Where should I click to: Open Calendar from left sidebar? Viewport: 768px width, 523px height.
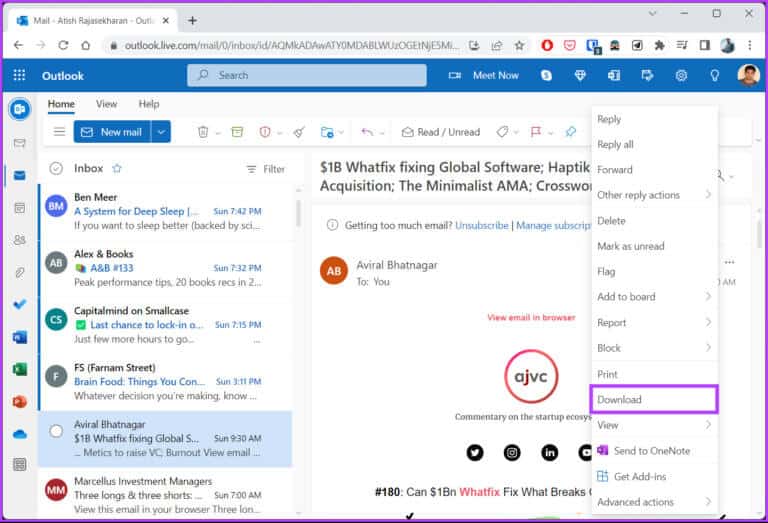coord(20,208)
